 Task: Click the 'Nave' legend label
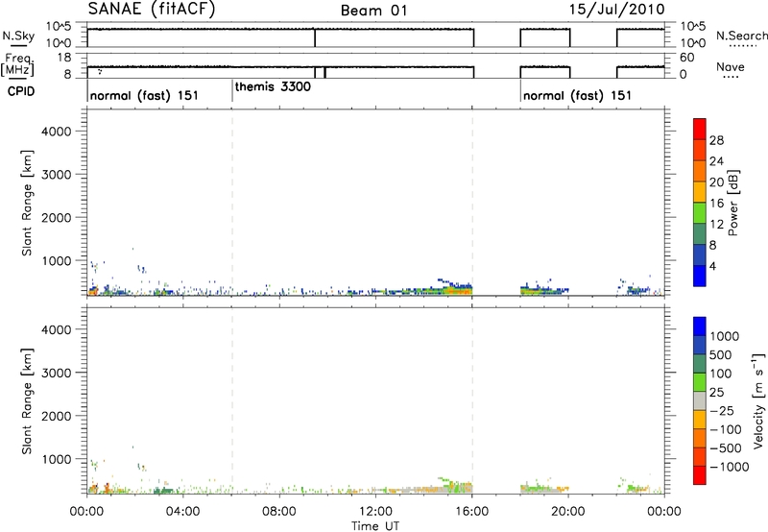(x=731, y=66)
